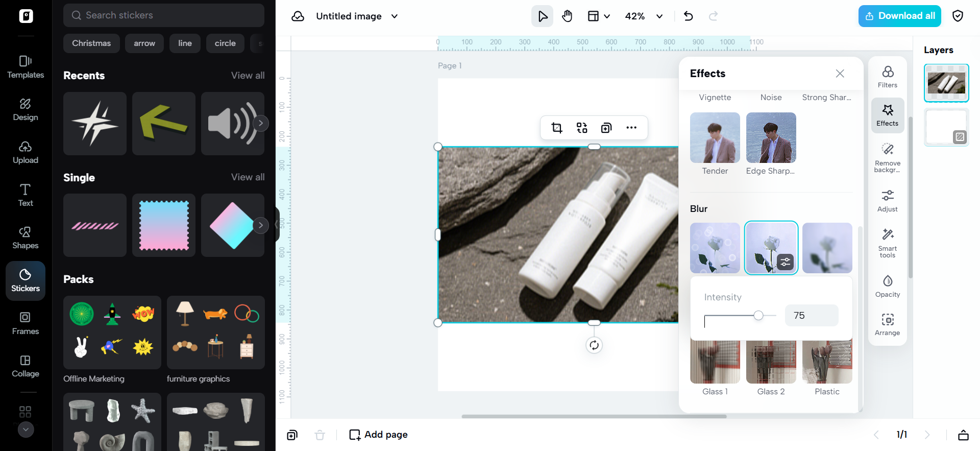
Task: Activate the Hand pan tool
Action: [567, 16]
